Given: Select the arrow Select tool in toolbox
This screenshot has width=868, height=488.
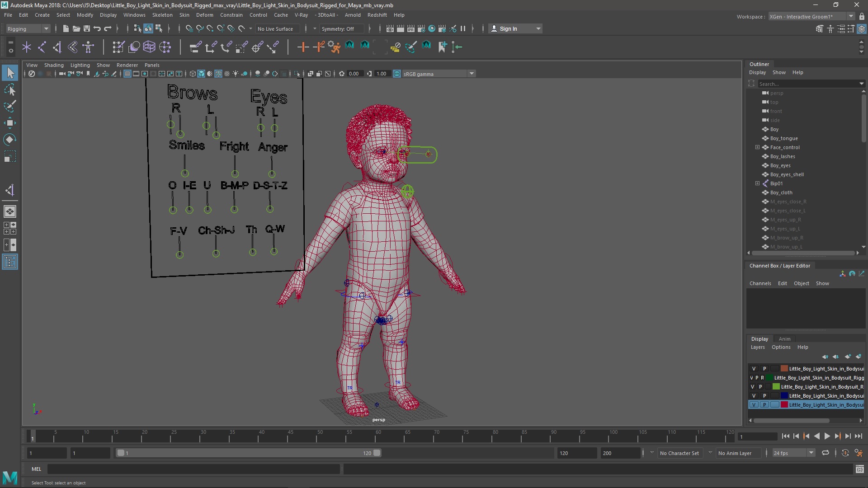Looking at the screenshot, I should click(10, 72).
